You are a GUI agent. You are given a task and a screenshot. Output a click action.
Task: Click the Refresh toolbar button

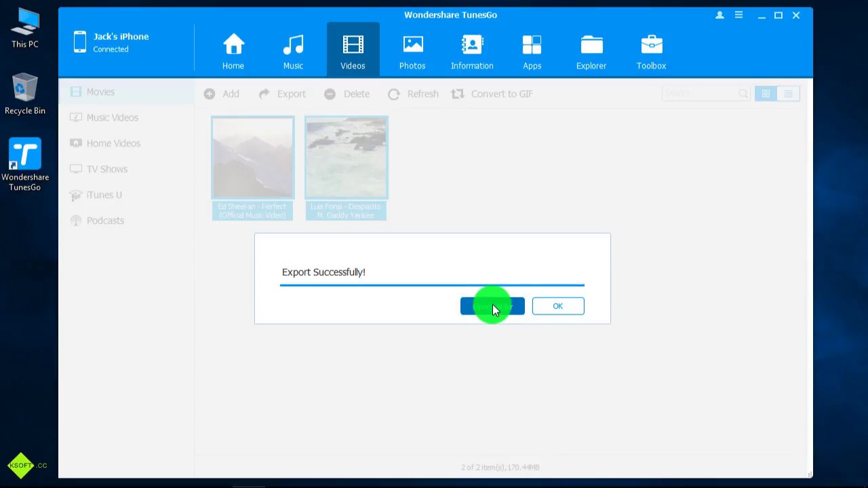[413, 94]
